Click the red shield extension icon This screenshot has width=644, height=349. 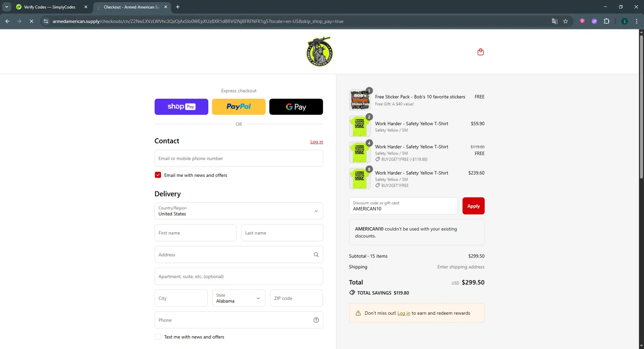[582, 21]
